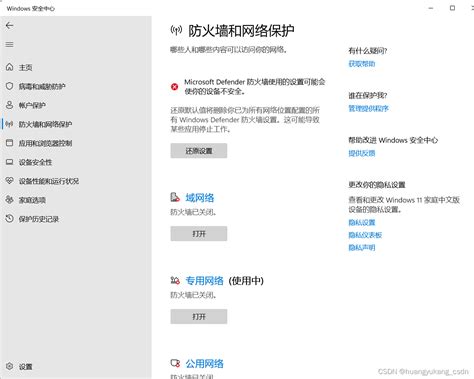
Task: Click the 谁在保护我? heading
Action: (x=368, y=95)
